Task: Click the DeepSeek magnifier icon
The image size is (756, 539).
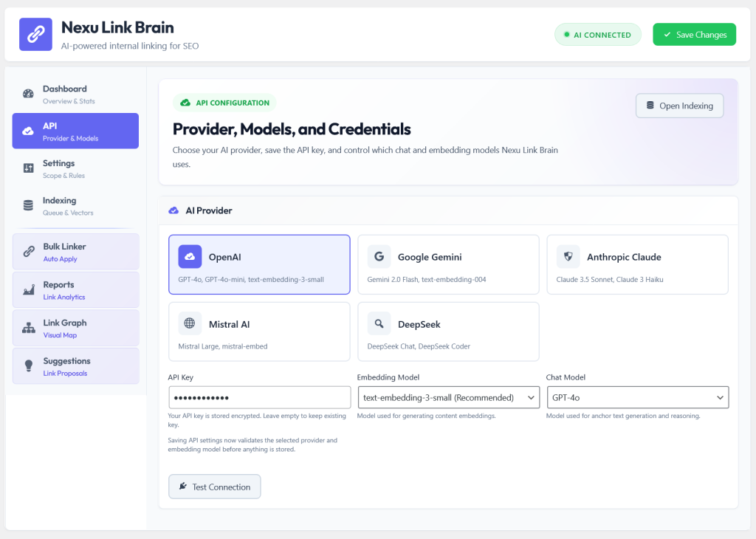Action: (x=379, y=323)
